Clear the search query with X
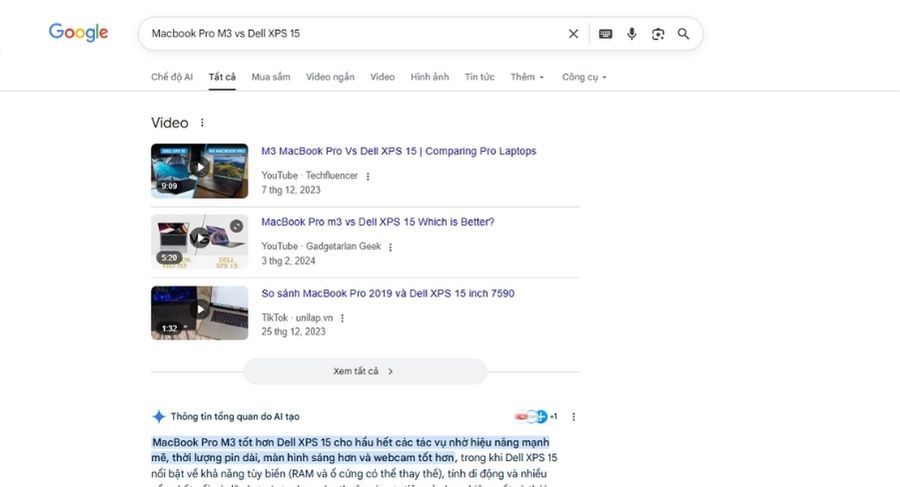 point(573,34)
